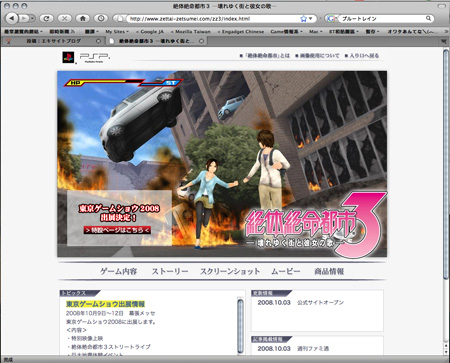
Task: Open the home page icon
Action: click(83, 19)
